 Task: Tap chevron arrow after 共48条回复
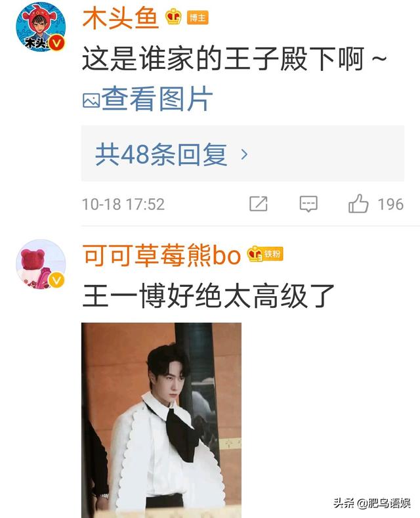tap(244, 154)
